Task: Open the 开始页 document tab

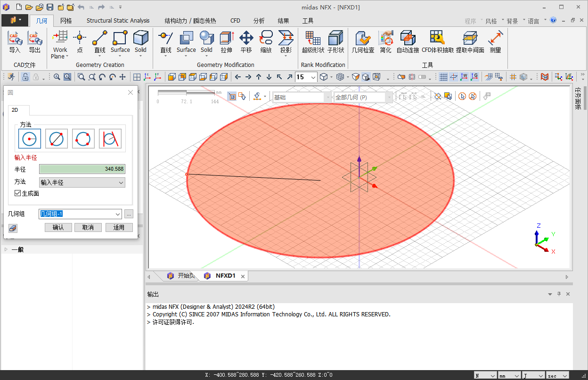Action: pos(181,276)
